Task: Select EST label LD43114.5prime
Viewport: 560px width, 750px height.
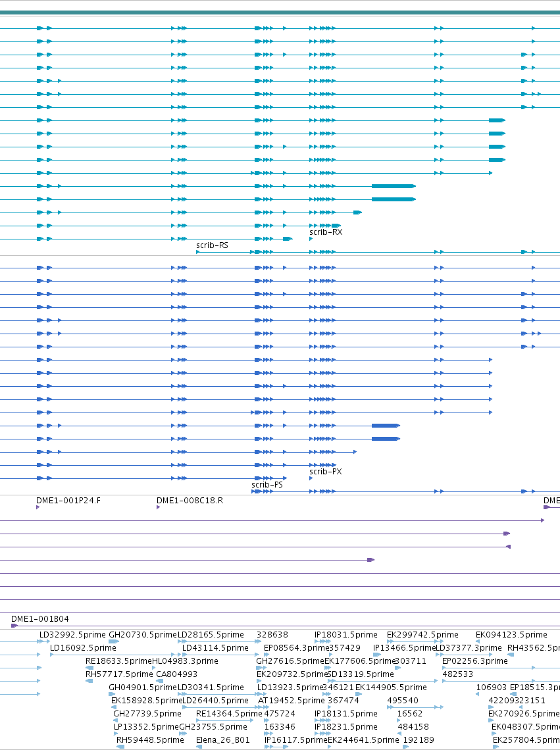Action: pos(215,647)
